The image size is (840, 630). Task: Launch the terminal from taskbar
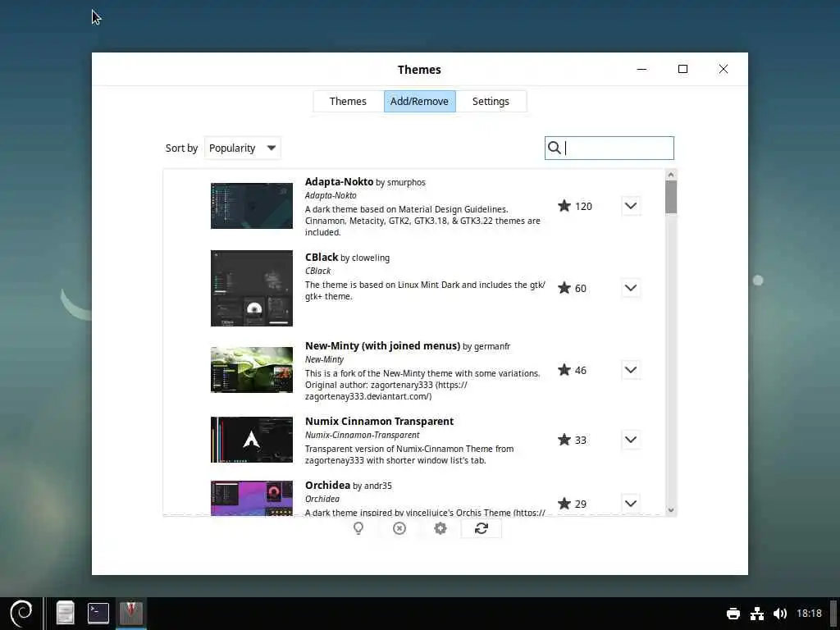[98, 613]
